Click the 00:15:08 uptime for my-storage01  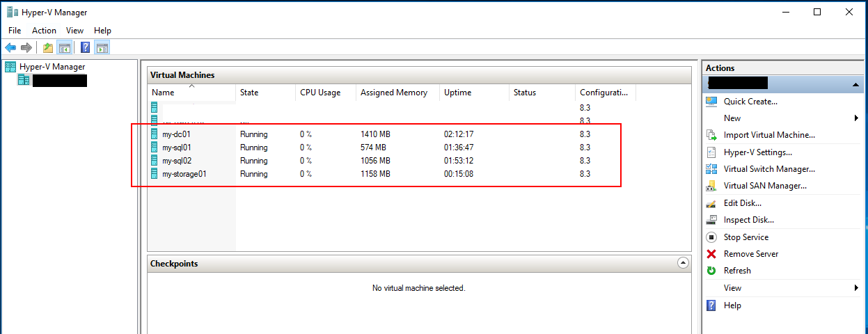click(x=459, y=174)
